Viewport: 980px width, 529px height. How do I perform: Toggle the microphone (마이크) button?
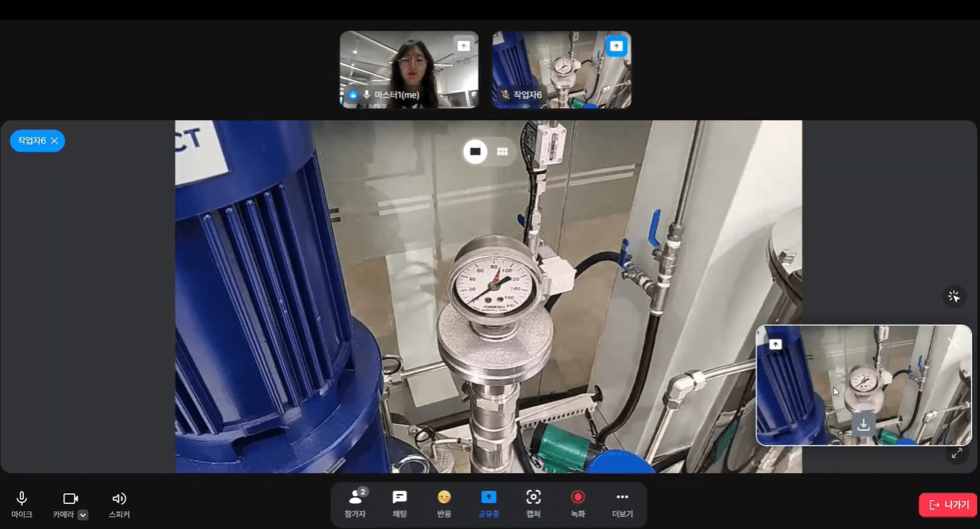21,505
